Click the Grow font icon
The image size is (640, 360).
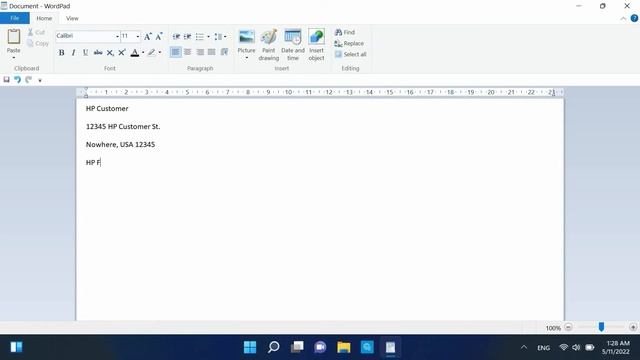click(148, 36)
